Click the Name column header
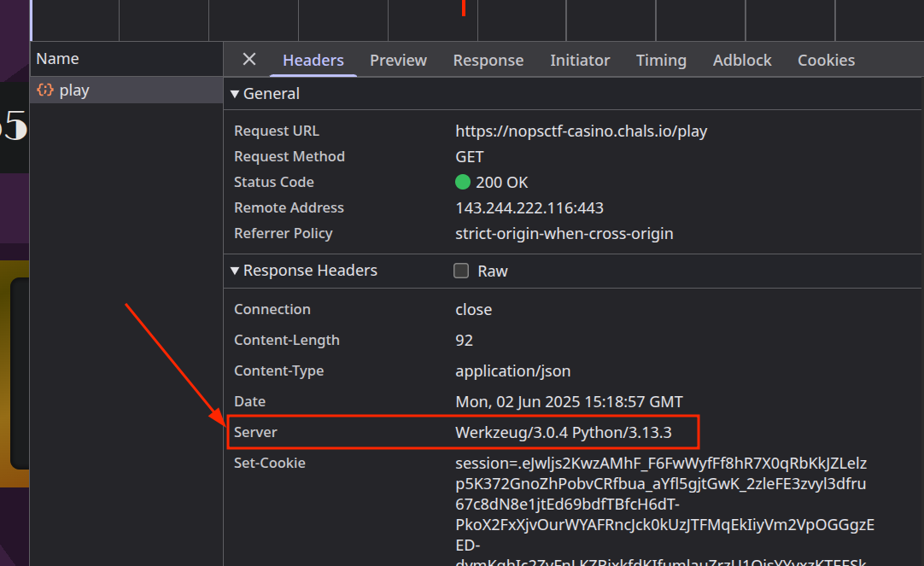 (57, 58)
